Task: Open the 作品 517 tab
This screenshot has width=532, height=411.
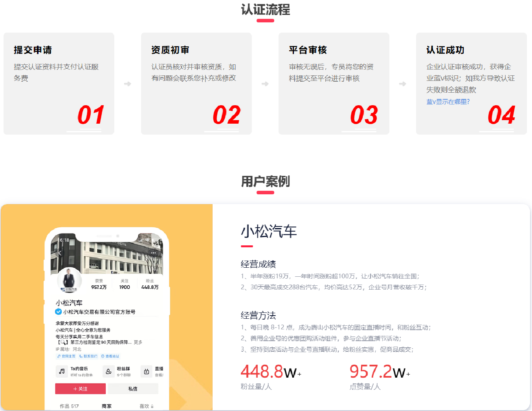Action: tap(69, 406)
